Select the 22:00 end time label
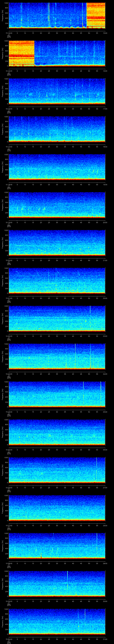This screenshot has width=114, height=644. 105,298
